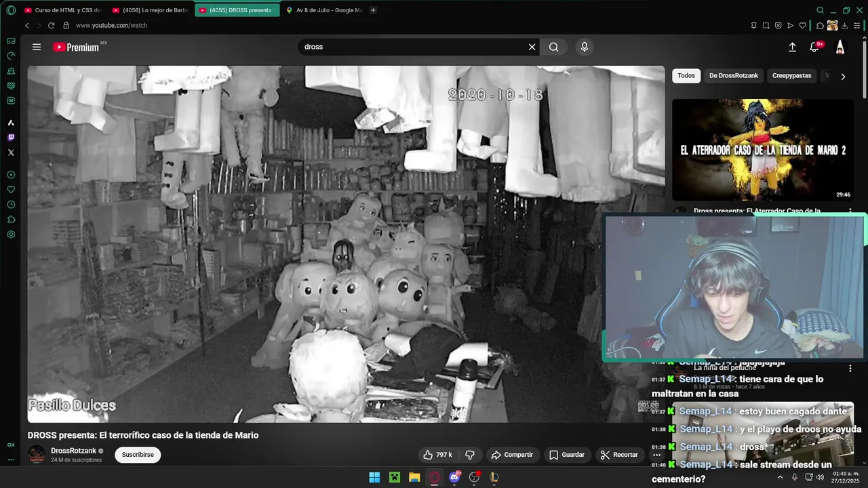The image size is (868, 488).
Task: Click the main video player
Action: [346, 244]
